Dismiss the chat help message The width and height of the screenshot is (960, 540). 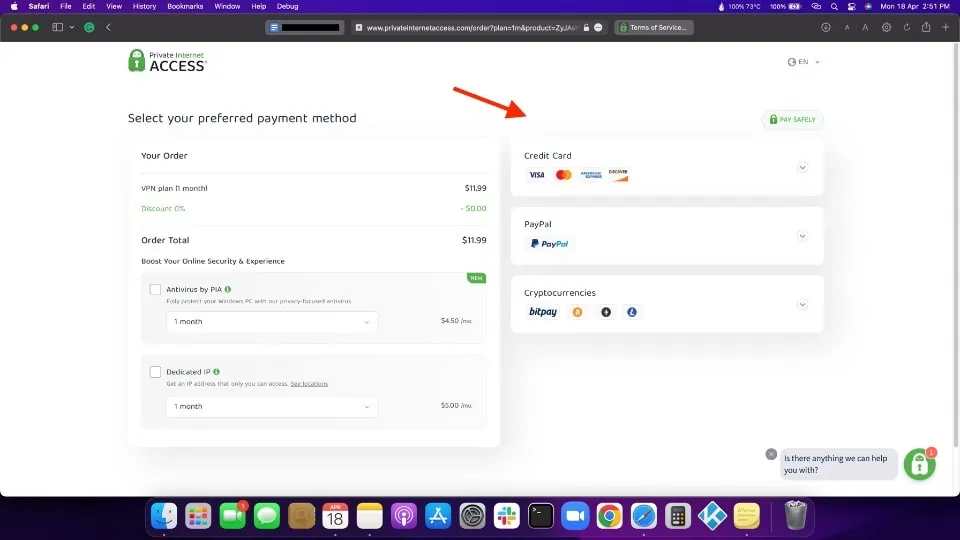tap(771, 454)
